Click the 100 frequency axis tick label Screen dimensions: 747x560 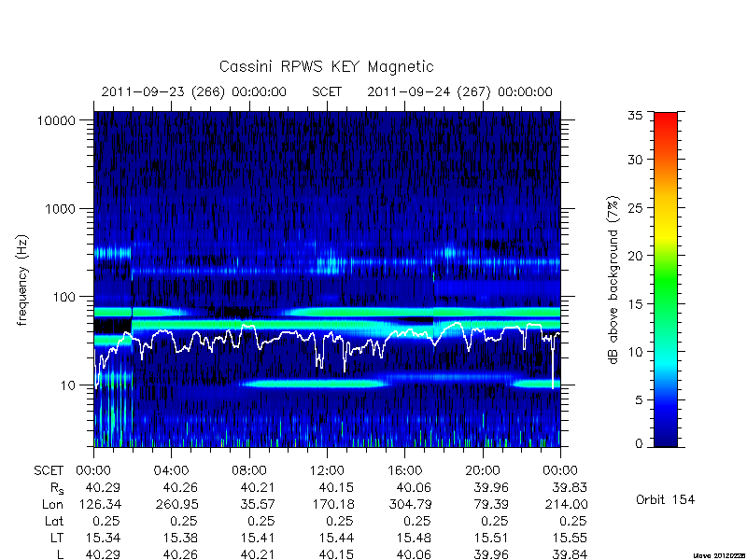pyautogui.click(x=63, y=297)
